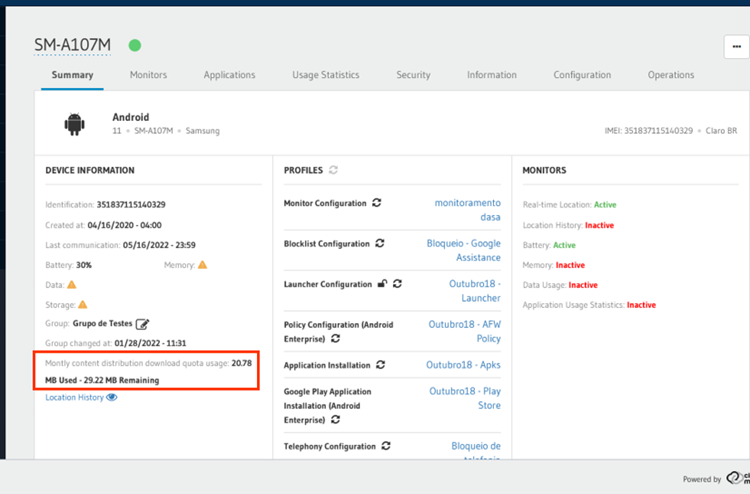The image size is (750, 494).
Task: Sync the Telephony Configuration profile
Action: (386, 446)
